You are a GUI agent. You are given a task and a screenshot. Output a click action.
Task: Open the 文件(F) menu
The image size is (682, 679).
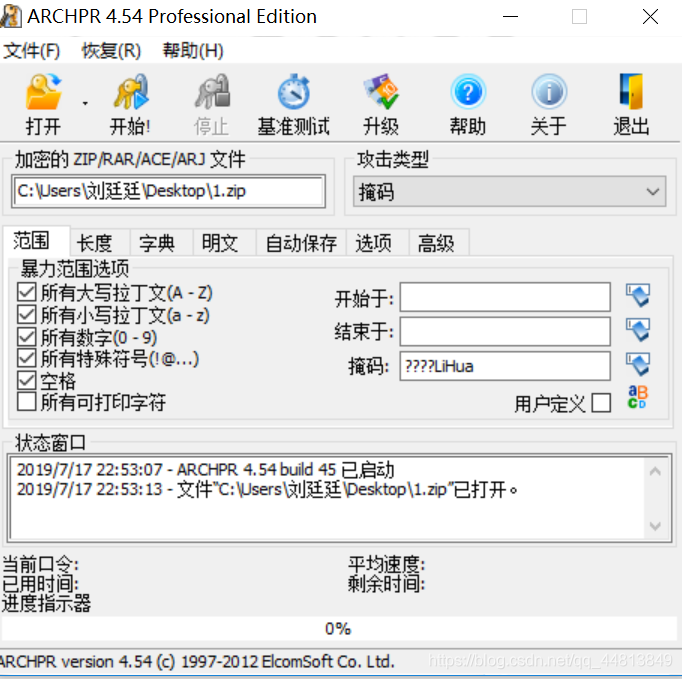click(x=31, y=51)
